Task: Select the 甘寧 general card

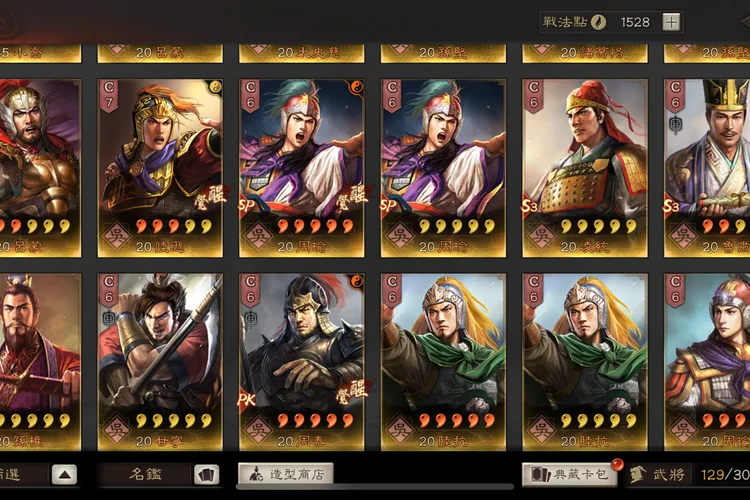Action: coord(160,362)
